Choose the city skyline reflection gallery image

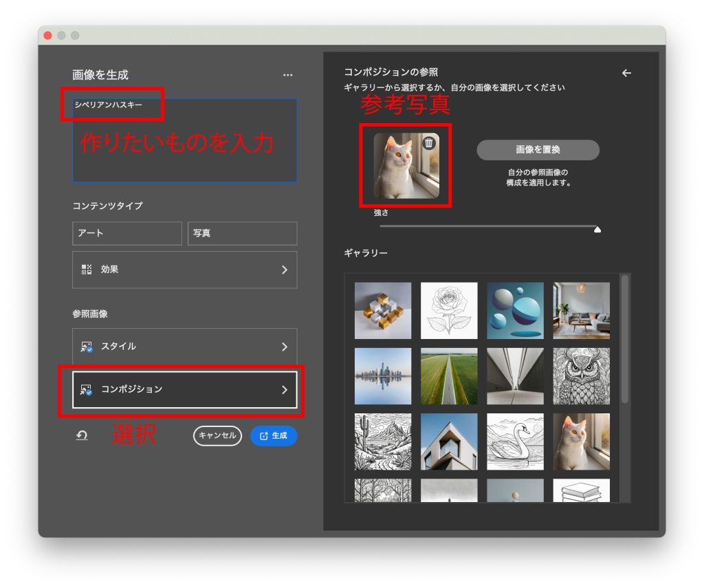point(382,376)
